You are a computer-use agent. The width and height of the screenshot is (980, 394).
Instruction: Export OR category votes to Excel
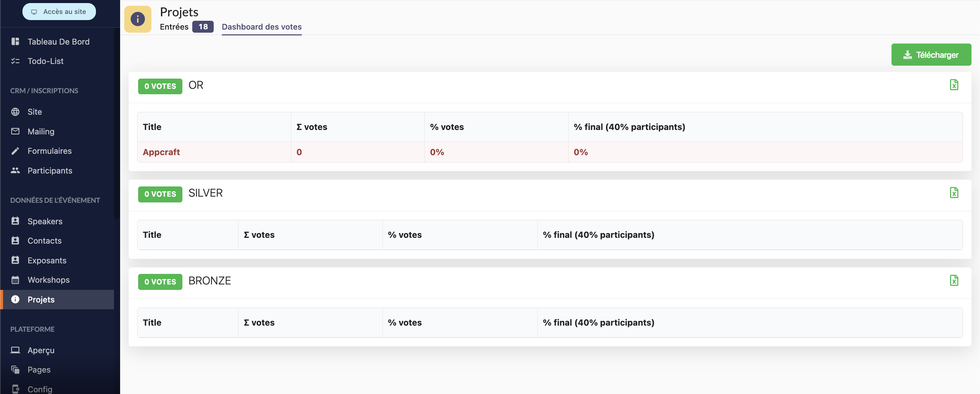(x=953, y=85)
